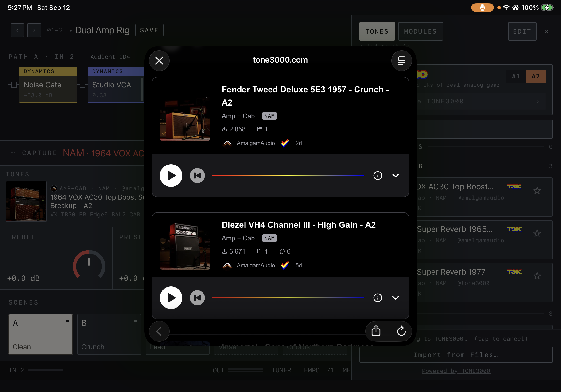Save the Dual Amp Rig preset
The height and width of the screenshot is (392, 561).
(x=149, y=30)
